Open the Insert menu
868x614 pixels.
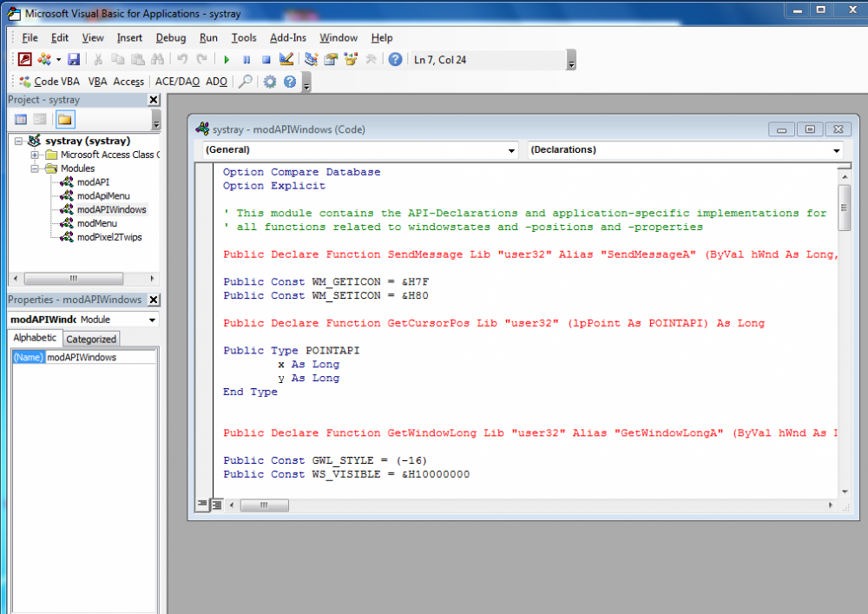click(x=129, y=37)
